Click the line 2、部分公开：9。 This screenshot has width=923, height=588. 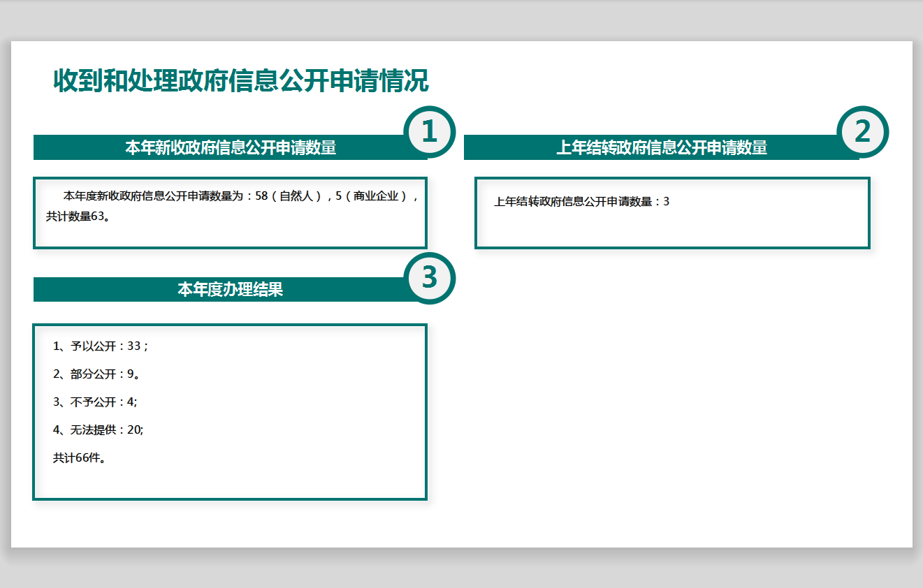point(96,374)
